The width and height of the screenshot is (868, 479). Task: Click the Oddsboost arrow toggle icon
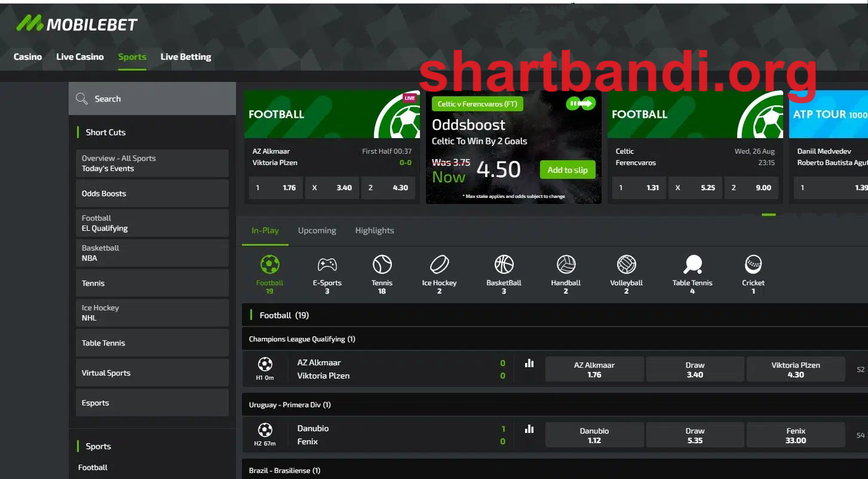pos(581,103)
